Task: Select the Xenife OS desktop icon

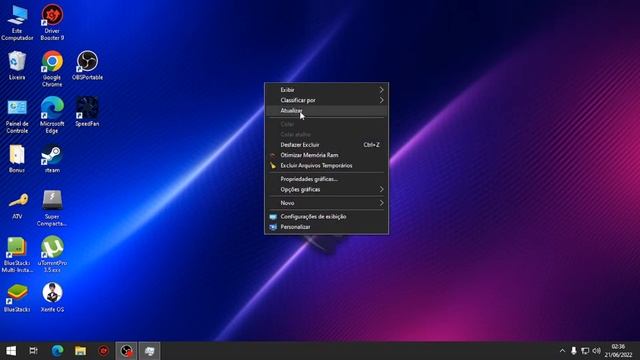Action: (x=52, y=298)
